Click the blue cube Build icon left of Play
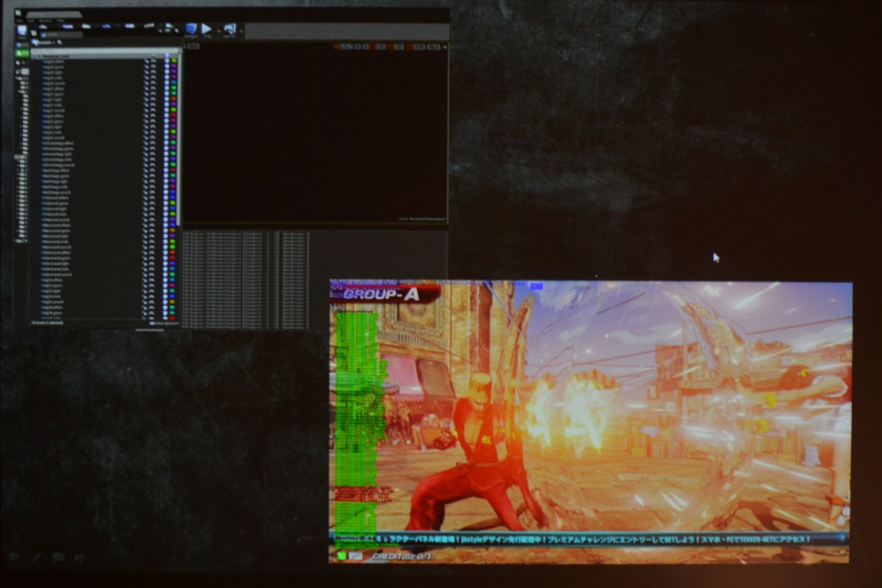Screen dimensions: 882x588 (191, 29)
